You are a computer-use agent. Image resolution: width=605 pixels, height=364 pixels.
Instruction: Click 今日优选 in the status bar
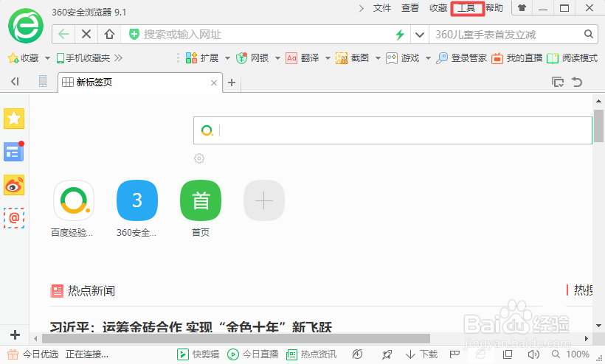33,354
